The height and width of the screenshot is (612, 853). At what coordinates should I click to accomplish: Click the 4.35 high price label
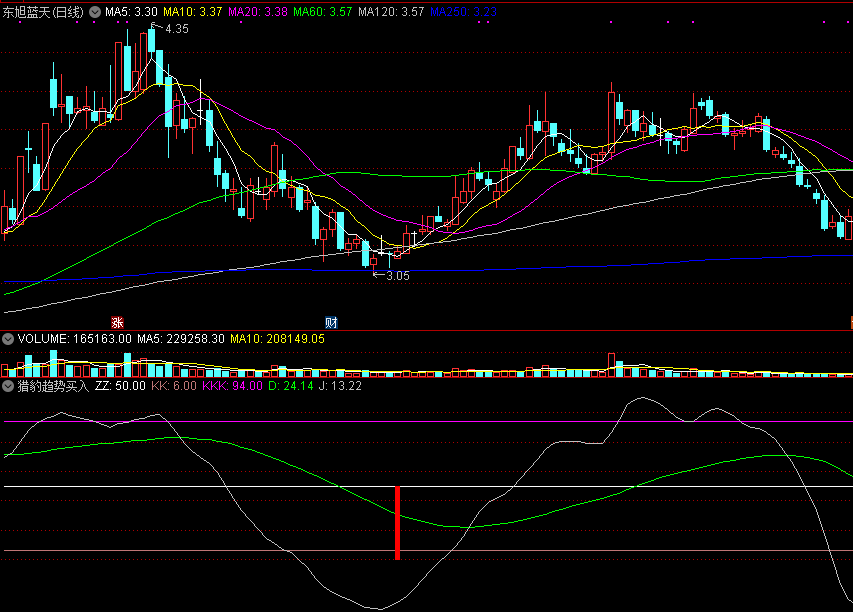(x=177, y=29)
